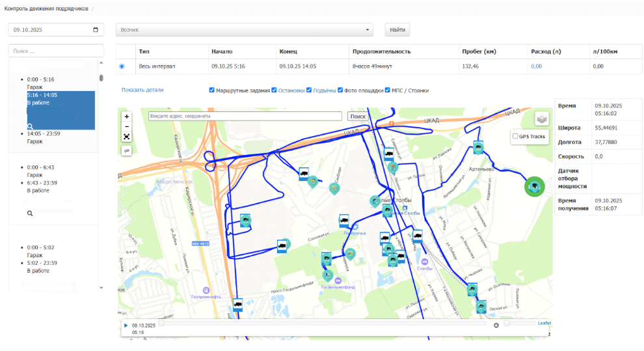Click Показать детали link
The height and width of the screenshot is (351, 644).
click(142, 90)
